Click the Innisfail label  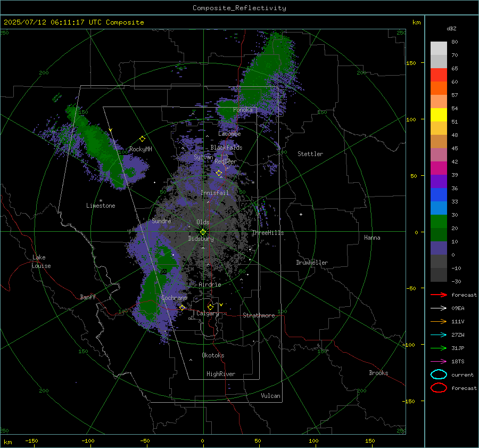[214, 193]
